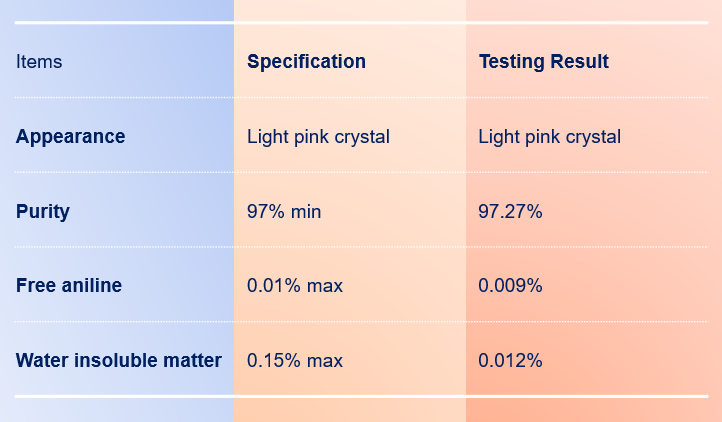Click dotted divider between Purity and Free aniline
The image size is (722, 422).
click(361, 247)
